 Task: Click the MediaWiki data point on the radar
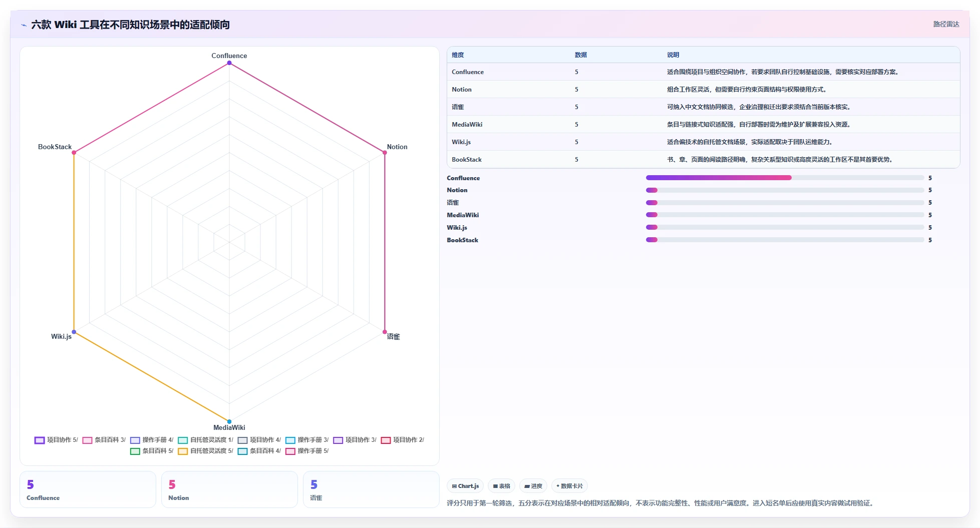click(229, 421)
